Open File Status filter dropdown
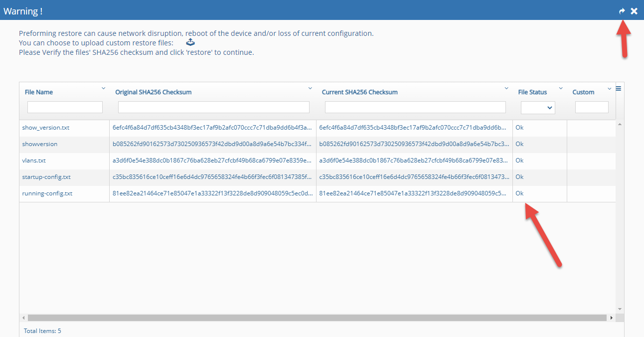The height and width of the screenshot is (337, 644). 538,107
